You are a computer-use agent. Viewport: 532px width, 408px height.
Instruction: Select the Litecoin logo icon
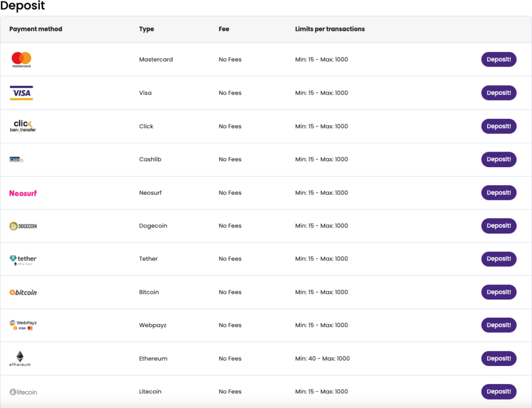click(23, 391)
